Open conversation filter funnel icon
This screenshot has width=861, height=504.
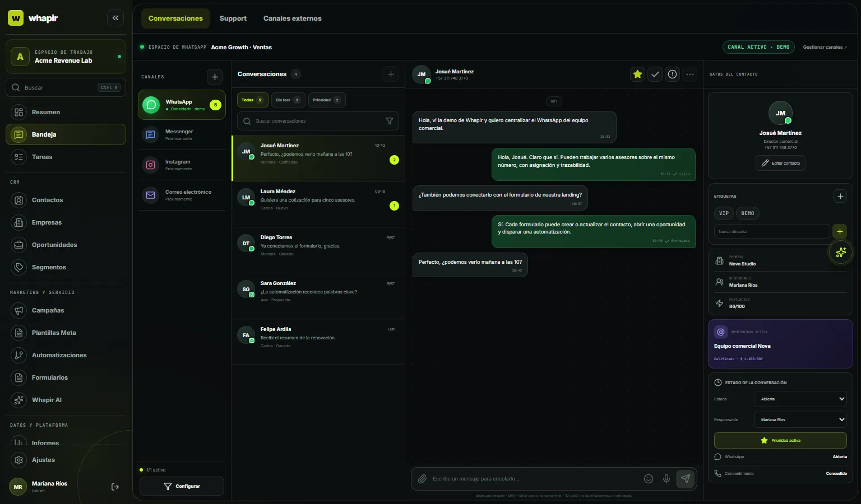(390, 121)
